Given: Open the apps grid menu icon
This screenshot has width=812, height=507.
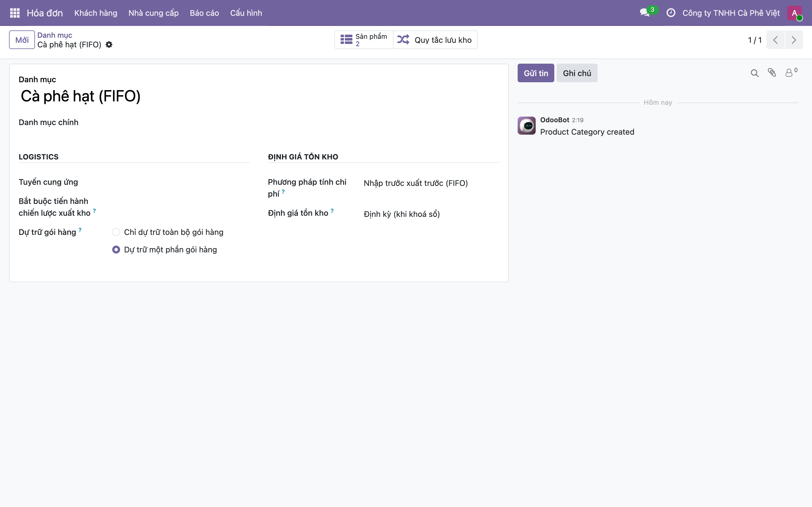Looking at the screenshot, I should pos(15,13).
